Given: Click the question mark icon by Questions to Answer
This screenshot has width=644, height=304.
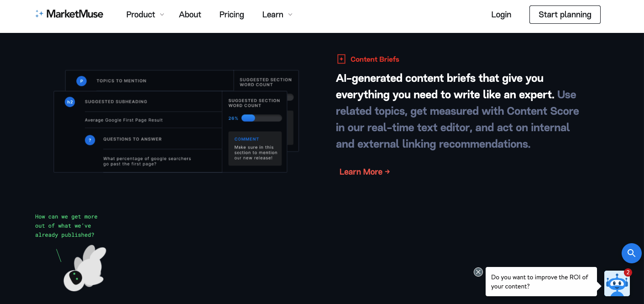Looking at the screenshot, I should pos(90,139).
